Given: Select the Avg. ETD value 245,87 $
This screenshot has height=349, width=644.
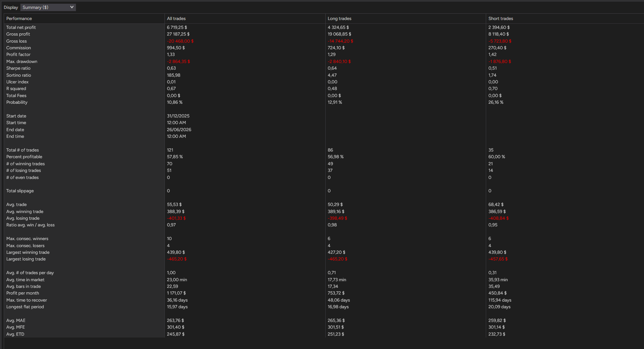Looking at the screenshot, I should tap(176, 334).
